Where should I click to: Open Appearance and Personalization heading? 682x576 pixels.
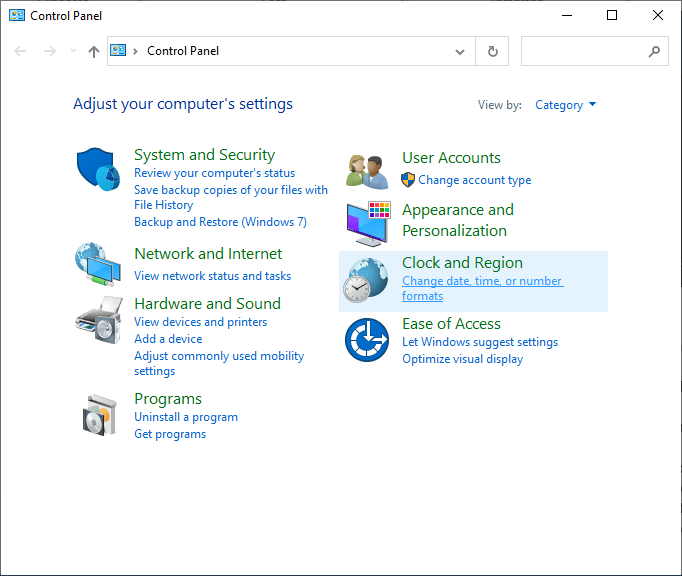click(x=458, y=220)
